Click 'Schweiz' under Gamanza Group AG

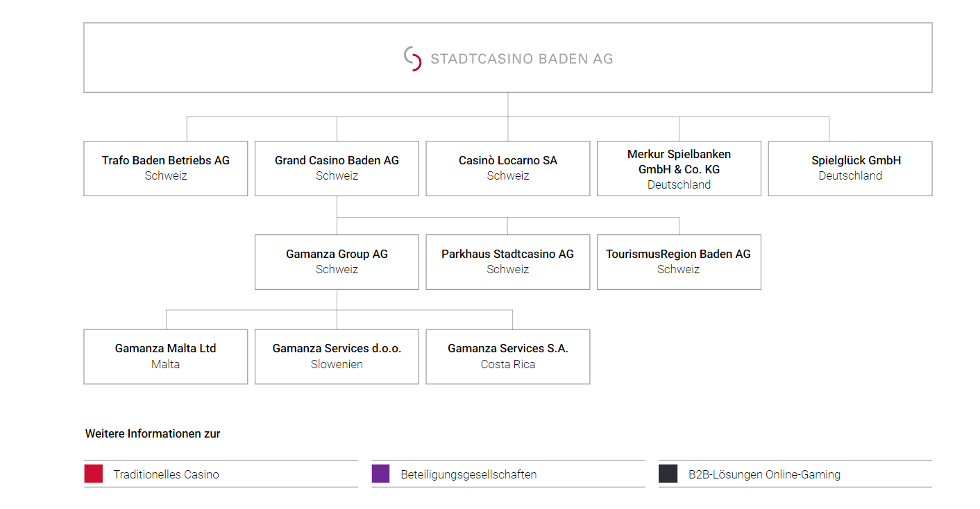pos(337,270)
